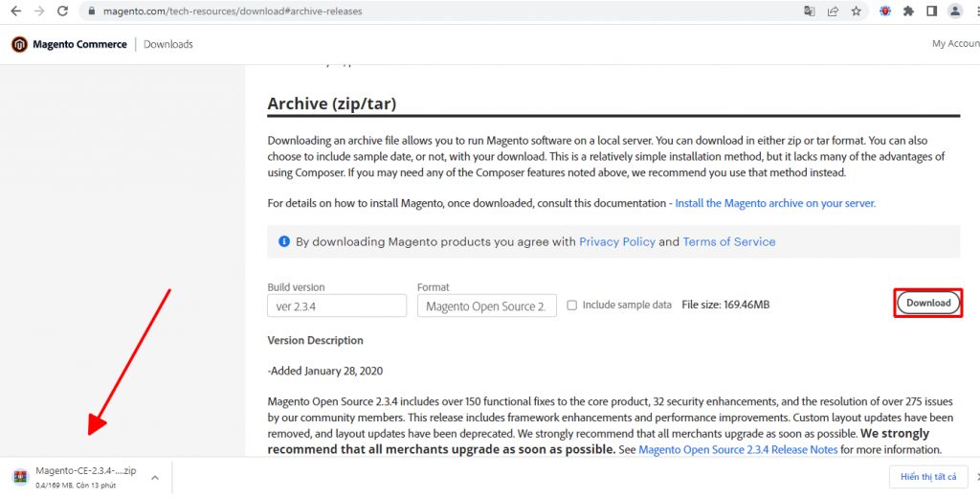Click download progress 0.4/169 MB text
980x498 pixels.
[x=76, y=486]
